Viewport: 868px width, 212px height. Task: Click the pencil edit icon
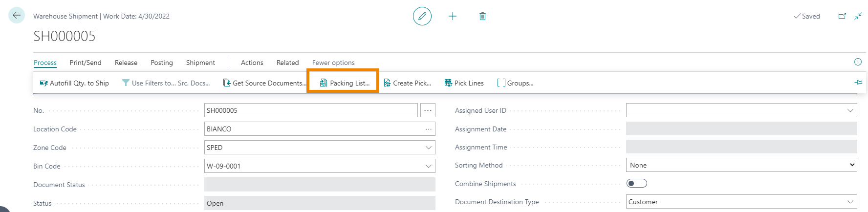(x=422, y=16)
